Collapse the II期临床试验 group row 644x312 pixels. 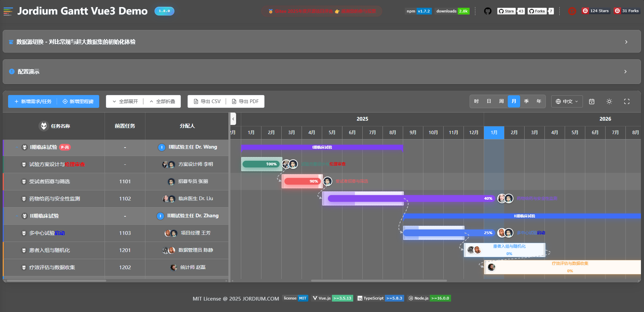[x=17, y=216]
